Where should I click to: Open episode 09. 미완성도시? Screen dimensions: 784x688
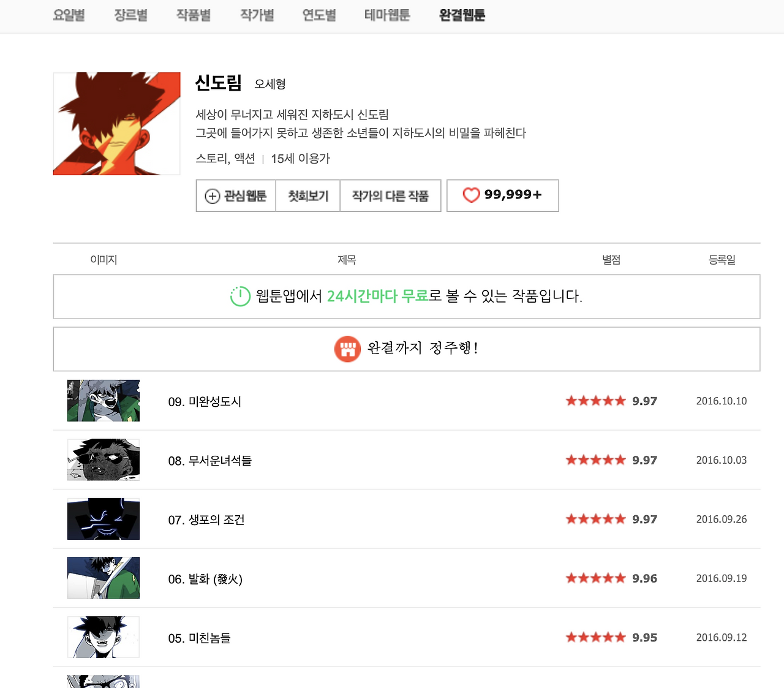point(205,402)
